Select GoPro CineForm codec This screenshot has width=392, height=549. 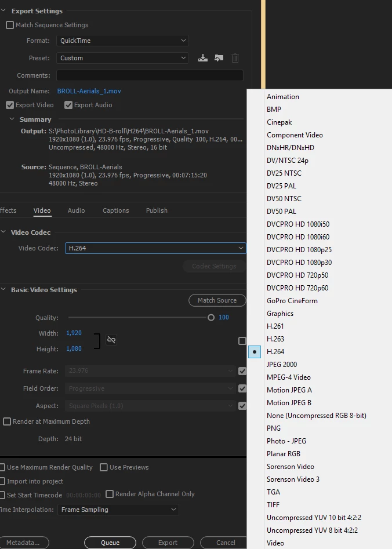click(292, 301)
